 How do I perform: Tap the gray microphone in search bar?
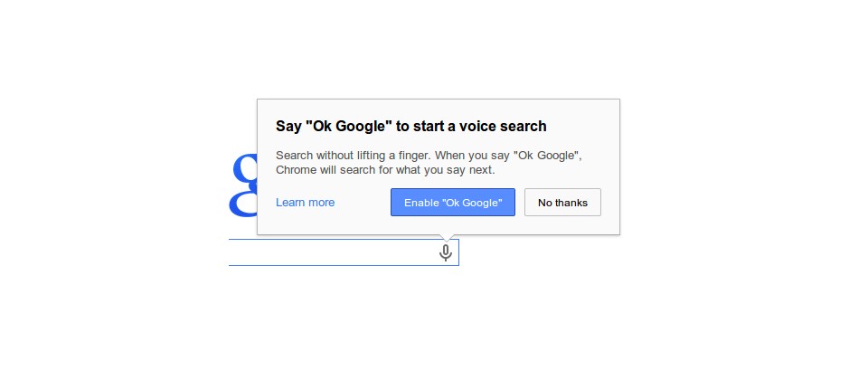coord(445,252)
